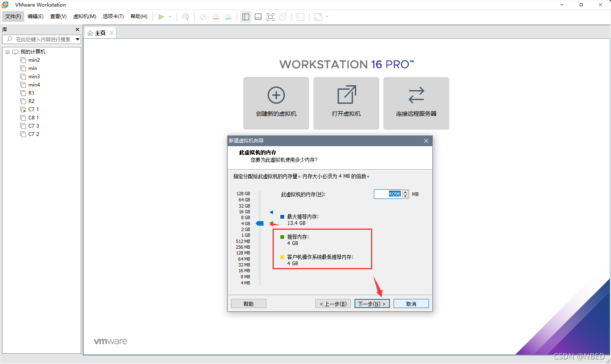Click the green power on play icon
611x364 pixels.
coord(161,17)
